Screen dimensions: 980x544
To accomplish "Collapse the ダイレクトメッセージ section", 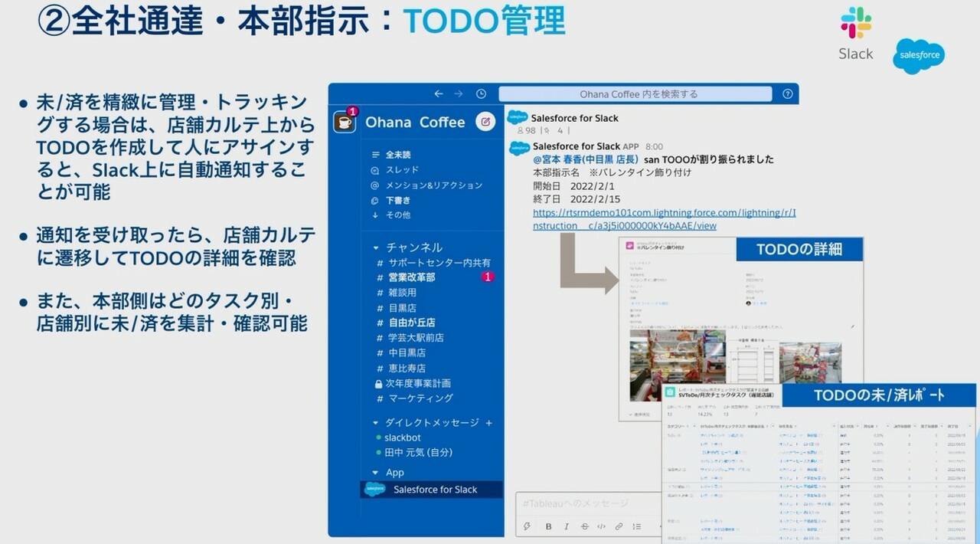I will [376, 423].
